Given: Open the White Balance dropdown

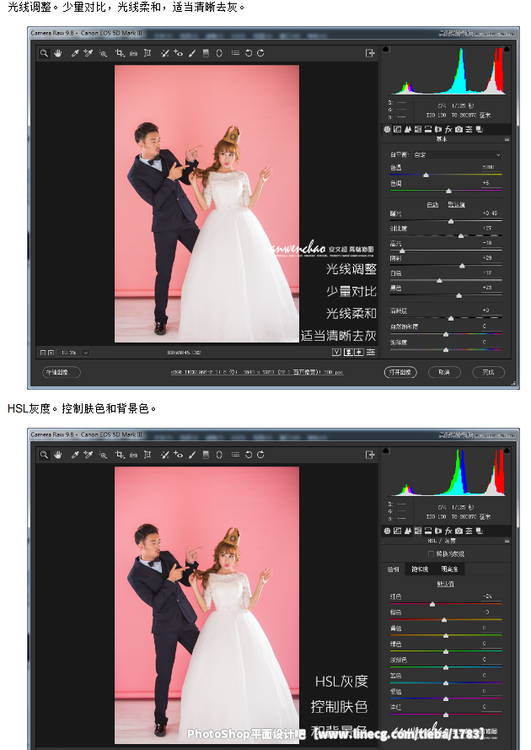Looking at the screenshot, I should click(456, 154).
